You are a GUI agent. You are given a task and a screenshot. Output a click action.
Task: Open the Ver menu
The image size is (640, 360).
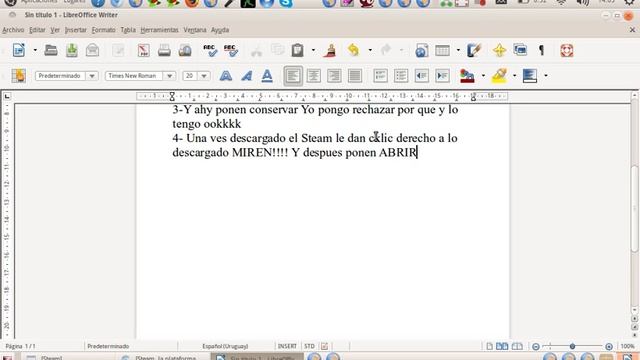[x=55, y=30]
